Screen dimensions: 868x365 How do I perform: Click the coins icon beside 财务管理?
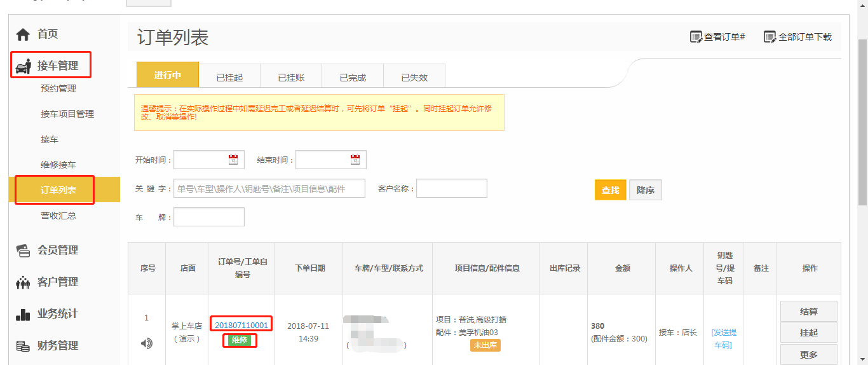click(x=23, y=346)
